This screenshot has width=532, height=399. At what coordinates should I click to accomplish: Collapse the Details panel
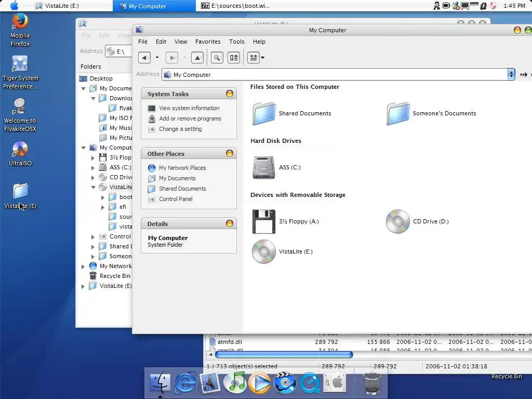pos(230,223)
